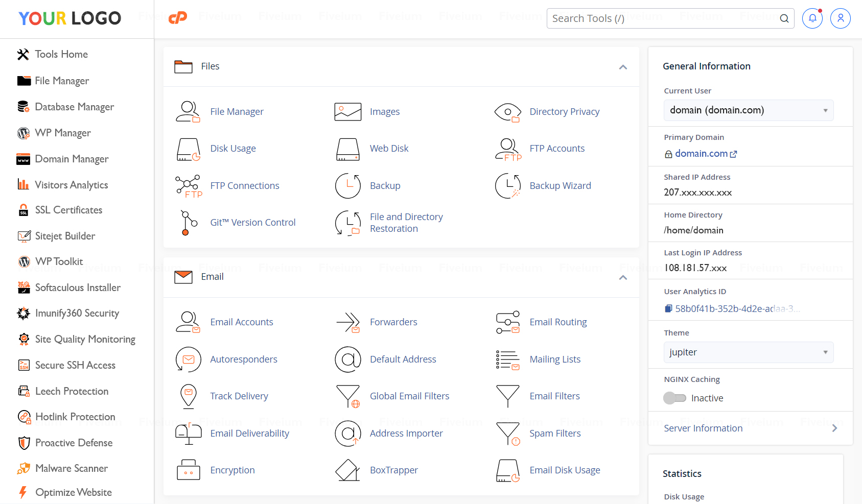Image resolution: width=862 pixels, height=504 pixels.
Task: Open FTP Accounts
Action: pos(557,148)
